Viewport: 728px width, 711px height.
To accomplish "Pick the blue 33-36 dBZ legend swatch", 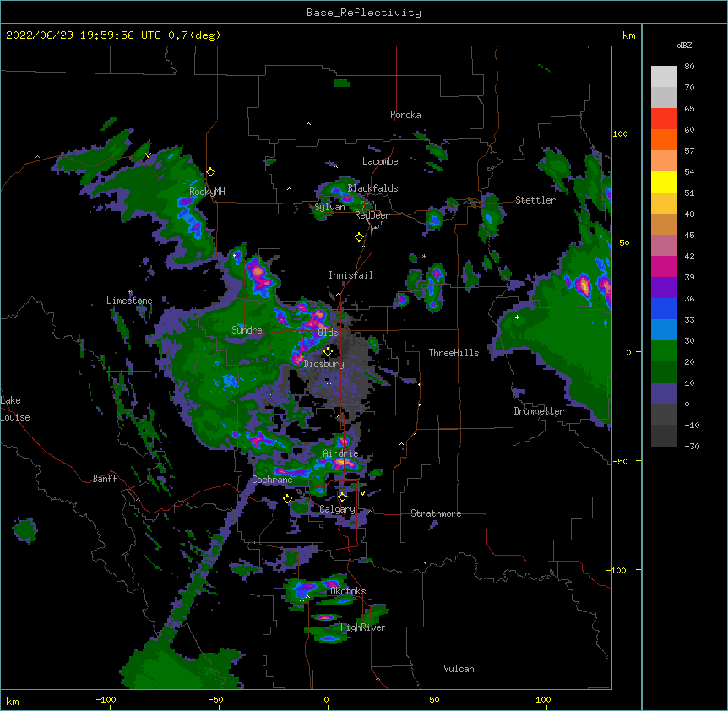I will (x=664, y=308).
